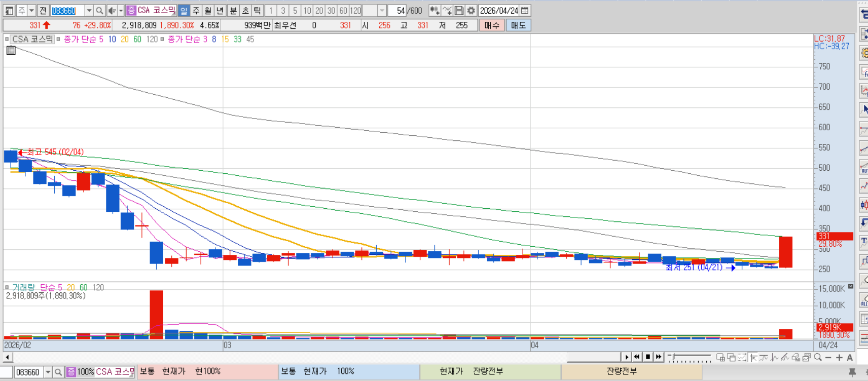
Task: Click the add indicator icon beside 600 count
Action: (435, 11)
